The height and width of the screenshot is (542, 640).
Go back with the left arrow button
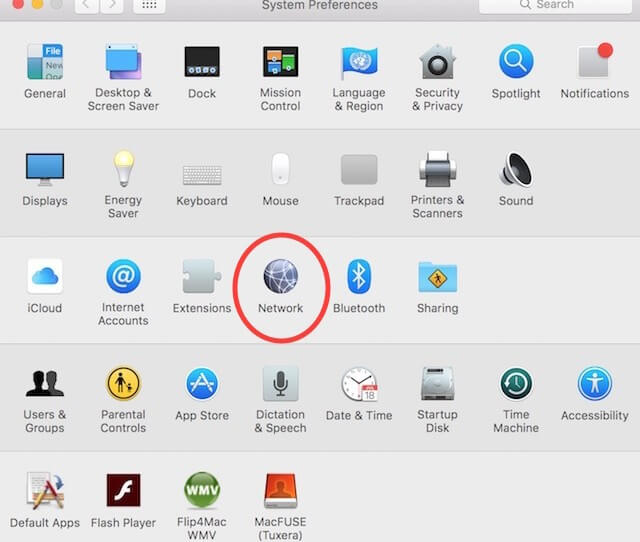pyautogui.click(x=87, y=5)
